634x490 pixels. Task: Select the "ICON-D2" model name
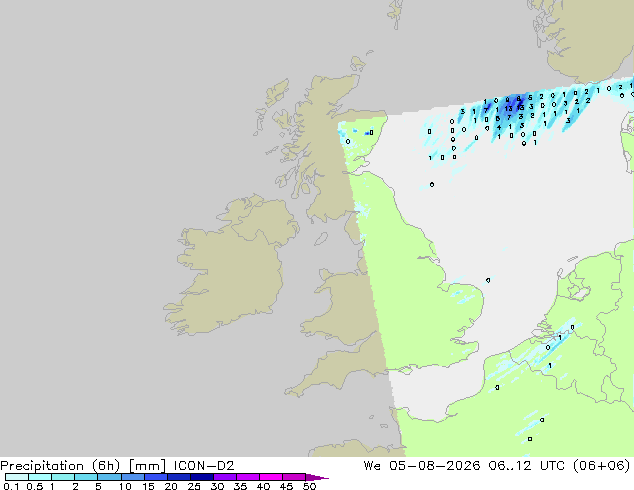[x=204, y=466]
